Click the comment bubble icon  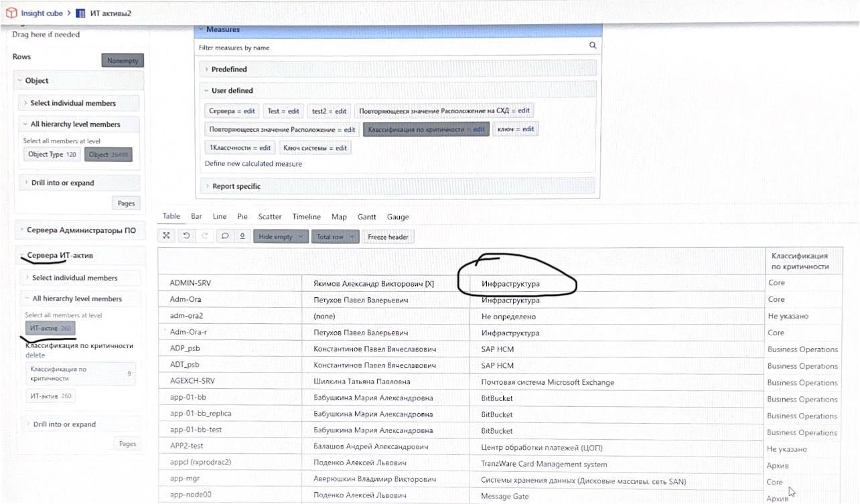(x=225, y=236)
